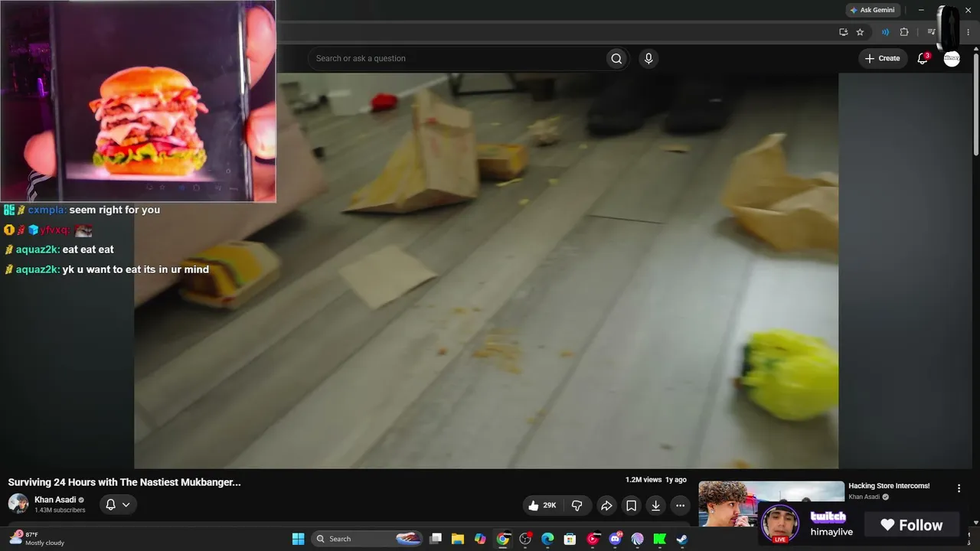Expand the subscription notification bell dropdown
The height and width of the screenshot is (551, 980).
coord(118,504)
